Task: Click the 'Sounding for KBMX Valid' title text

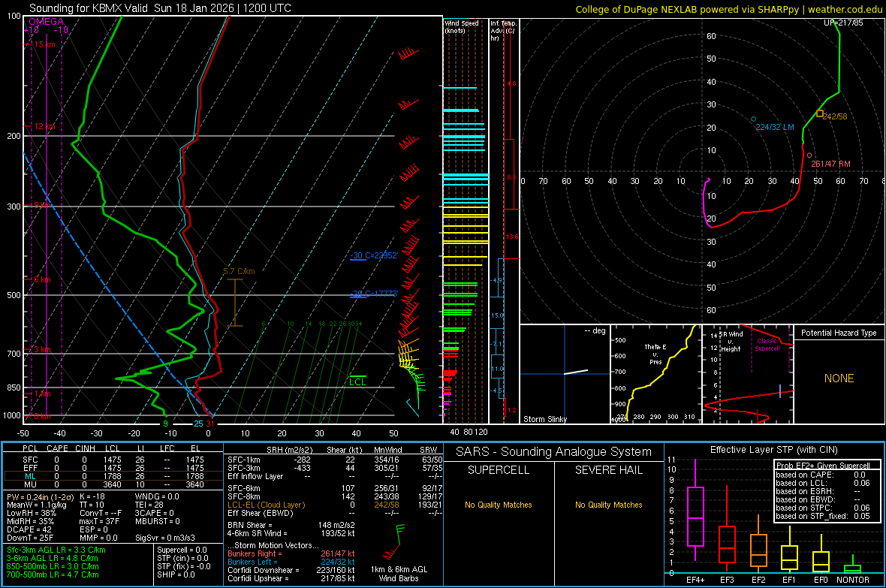Action: [90, 8]
